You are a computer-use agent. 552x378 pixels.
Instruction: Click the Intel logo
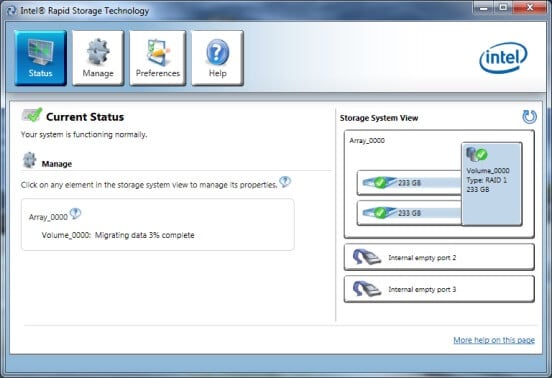point(503,58)
